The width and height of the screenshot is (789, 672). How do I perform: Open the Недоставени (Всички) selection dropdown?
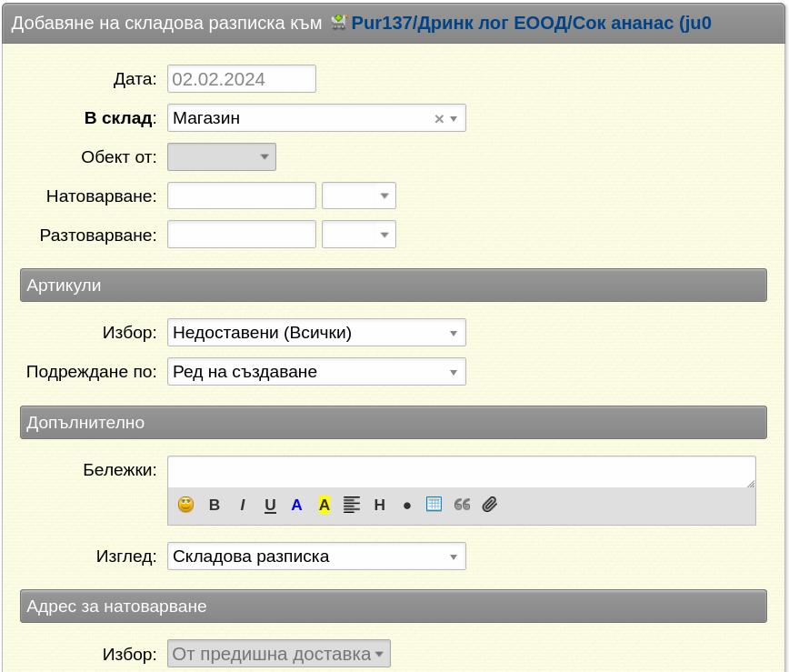[316, 333]
